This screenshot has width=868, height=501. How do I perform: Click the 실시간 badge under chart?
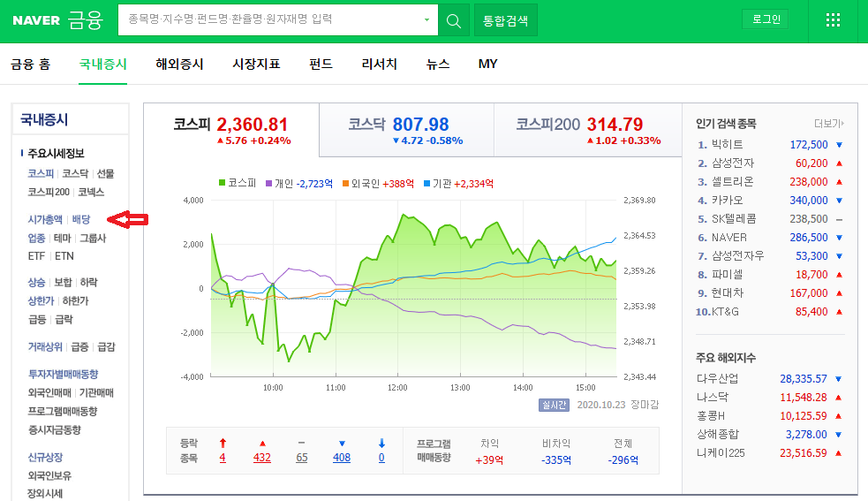(x=554, y=405)
